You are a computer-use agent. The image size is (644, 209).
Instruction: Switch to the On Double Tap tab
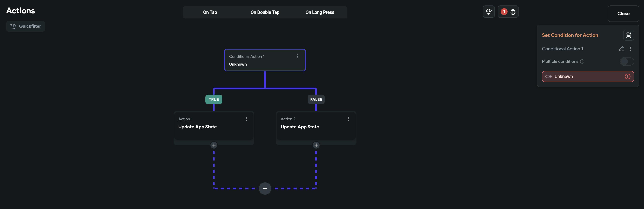[x=265, y=12]
